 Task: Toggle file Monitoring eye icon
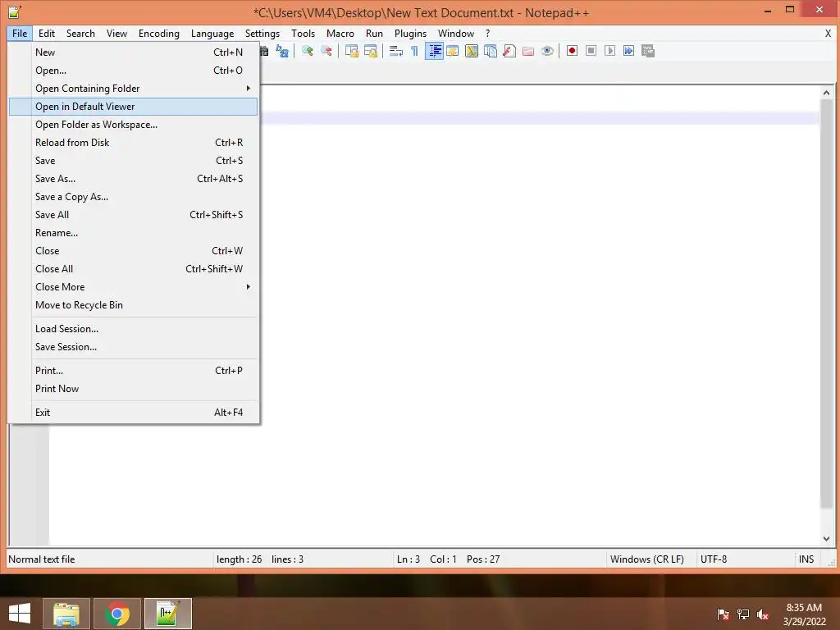pyautogui.click(x=547, y=51)
